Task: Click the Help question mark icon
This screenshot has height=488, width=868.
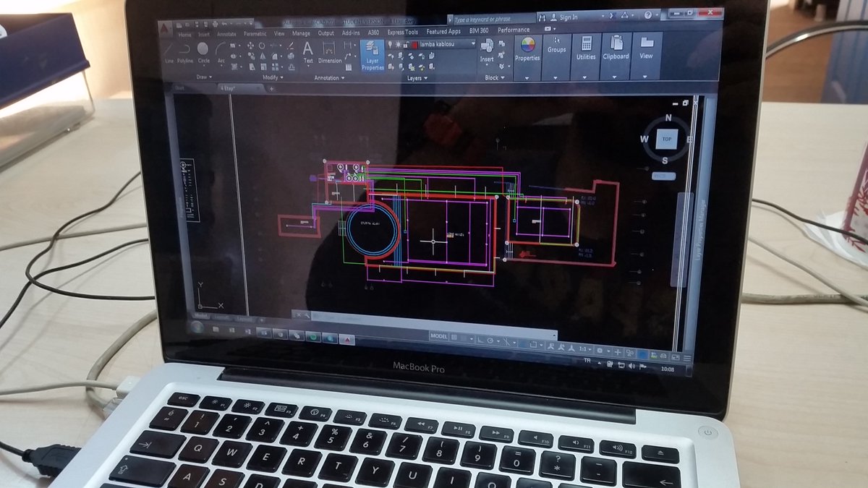Action: click(647, 14)
